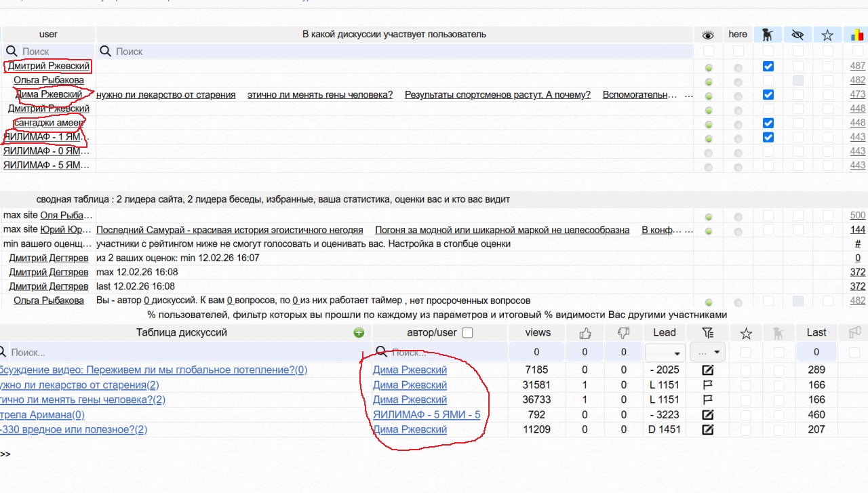Open the Lead column filter dropdown
The width and height of the screenshot is (868, 493).
(665, 353)
